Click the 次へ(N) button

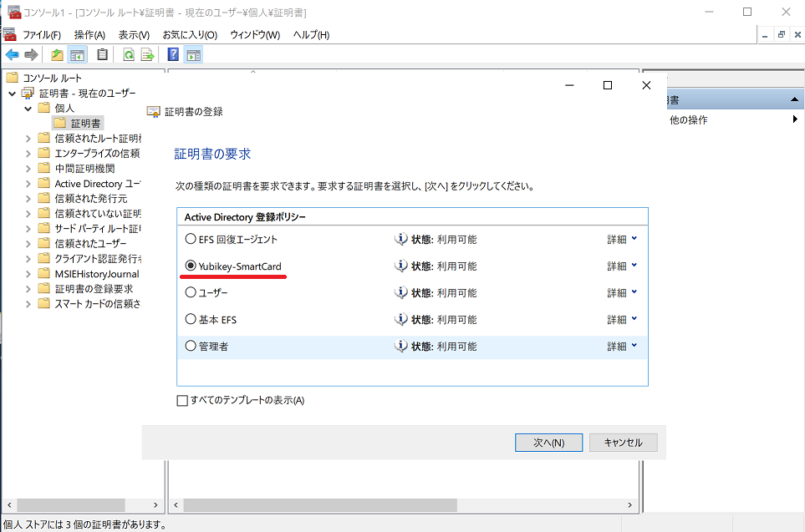pos(548,443)
